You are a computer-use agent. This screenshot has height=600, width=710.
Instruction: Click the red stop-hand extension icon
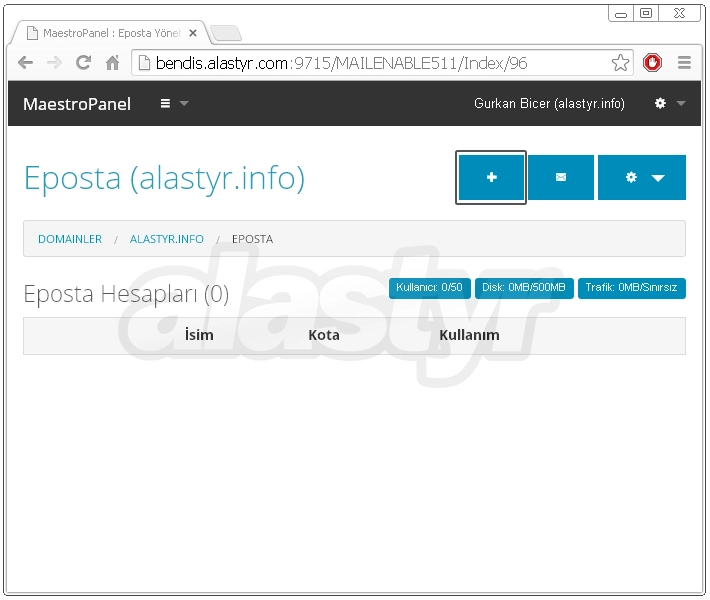(x=652, y=62)
